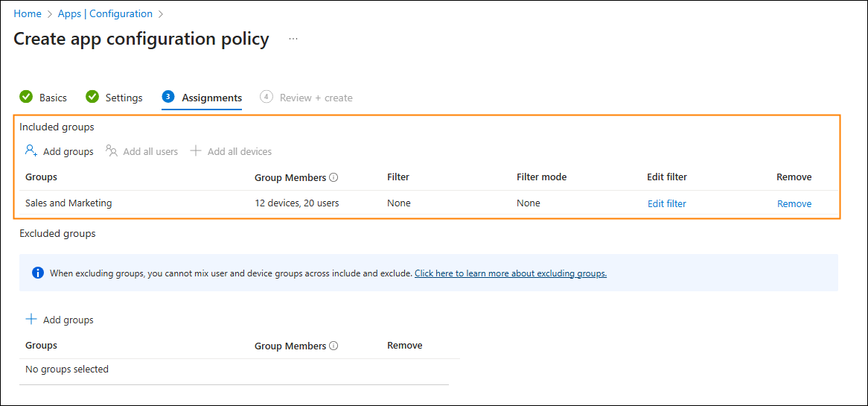Viewport: 868px width, 406px height.
Task: Remove the Sales and Marketing group
Action: click(x=794, y=204)
